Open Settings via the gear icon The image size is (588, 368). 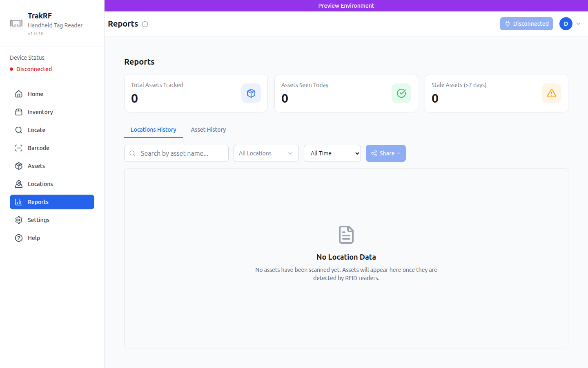click(x=19, y=220)
